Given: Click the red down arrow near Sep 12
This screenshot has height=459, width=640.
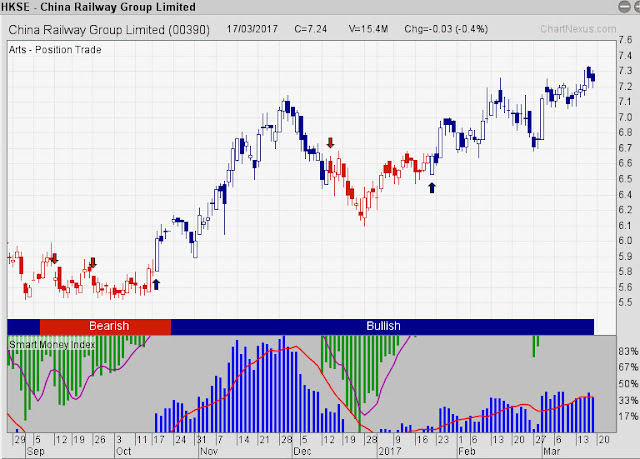Looking at the screenshot, I should (x=55, y=259).
